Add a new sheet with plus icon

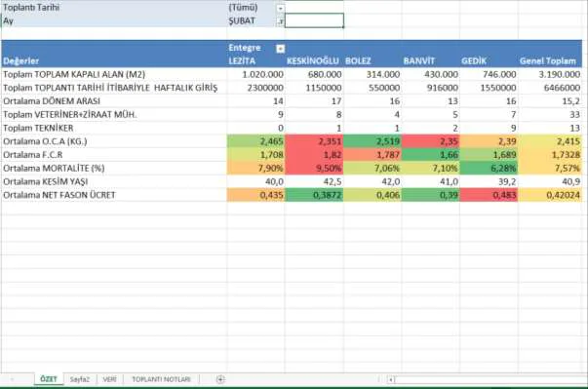click(220, 379)
